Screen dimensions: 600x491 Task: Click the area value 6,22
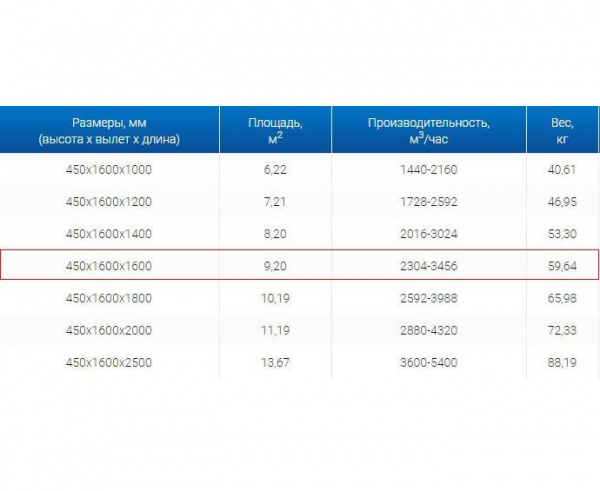click(x=275, y=170)
